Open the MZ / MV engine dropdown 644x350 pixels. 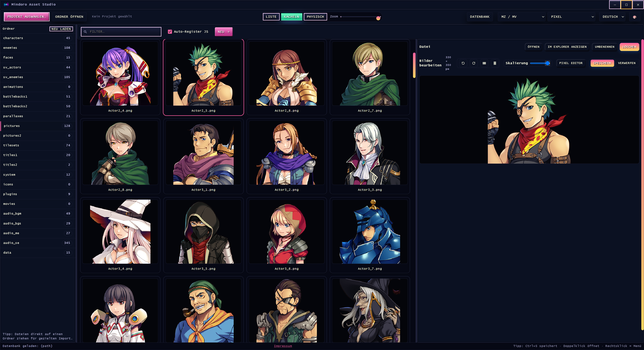(x=522, y=17)
